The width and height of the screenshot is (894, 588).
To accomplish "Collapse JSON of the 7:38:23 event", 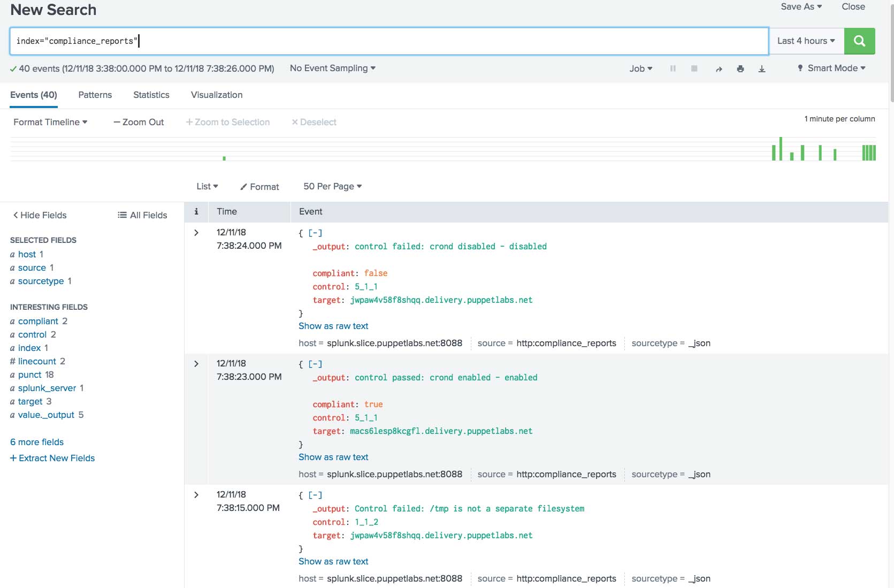I will pyautogui.click(x=315, y=364).
